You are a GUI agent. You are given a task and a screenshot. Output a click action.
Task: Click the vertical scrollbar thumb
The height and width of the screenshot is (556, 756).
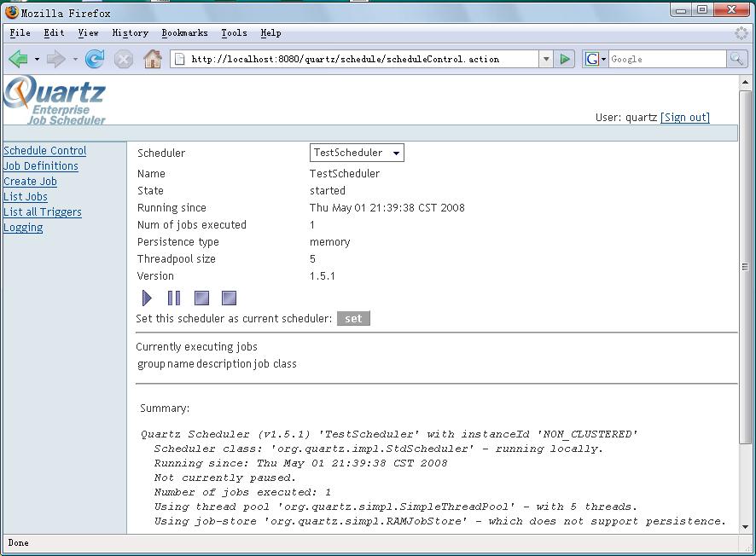tap(745, 266)
